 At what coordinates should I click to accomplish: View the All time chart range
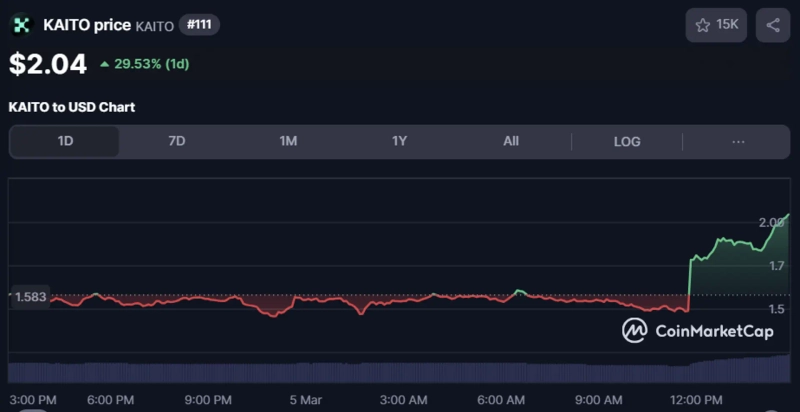click(x=511, y=141)
